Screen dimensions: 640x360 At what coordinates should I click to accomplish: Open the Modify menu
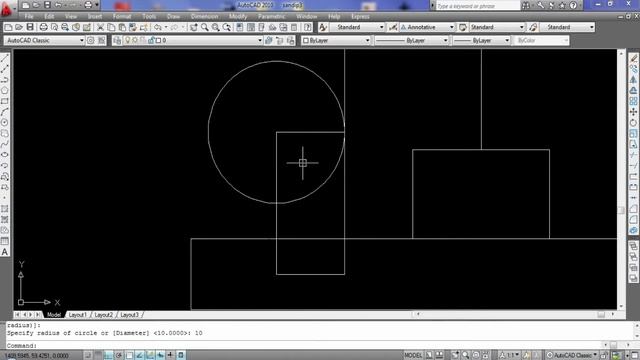pyautogui.click(x=238, y=16)
